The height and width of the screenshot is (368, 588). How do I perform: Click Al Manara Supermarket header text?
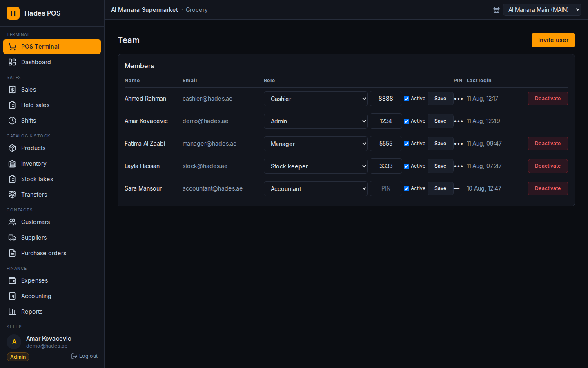[x=145, y=10]
